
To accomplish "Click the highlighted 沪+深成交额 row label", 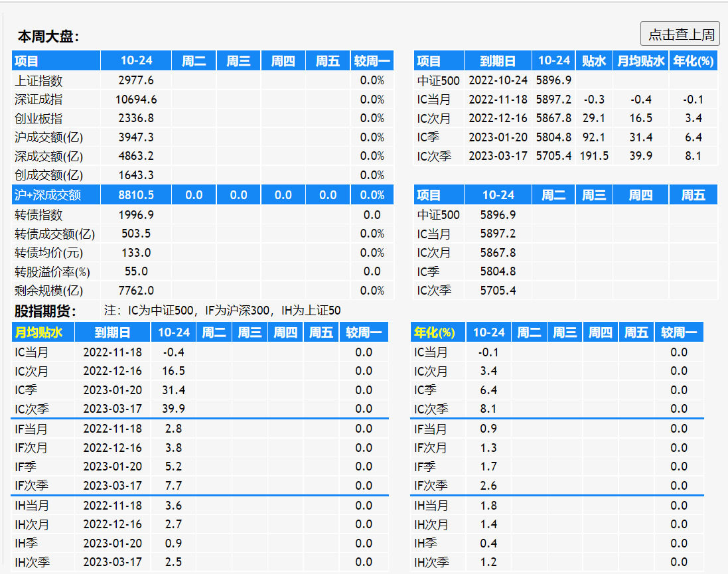I will pyautogui.click(x=47, y=194).
